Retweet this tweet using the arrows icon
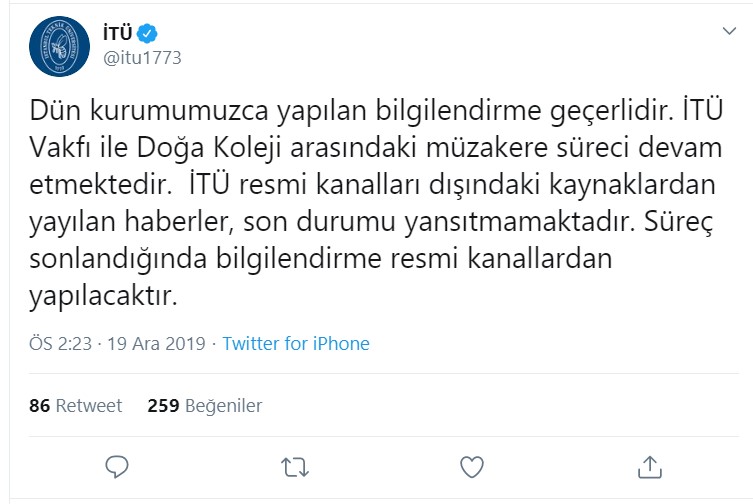Viewport: 753px width, 504px height. click(295, 466)
